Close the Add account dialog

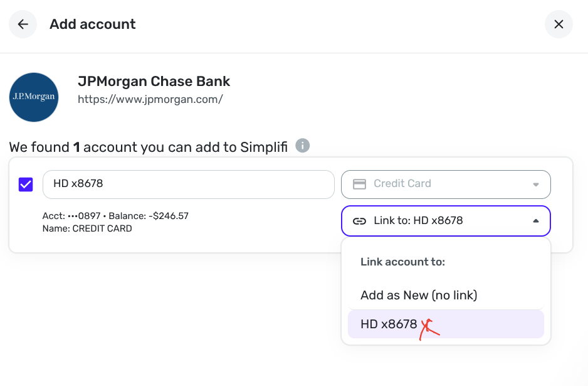click(x=559, y=24)
